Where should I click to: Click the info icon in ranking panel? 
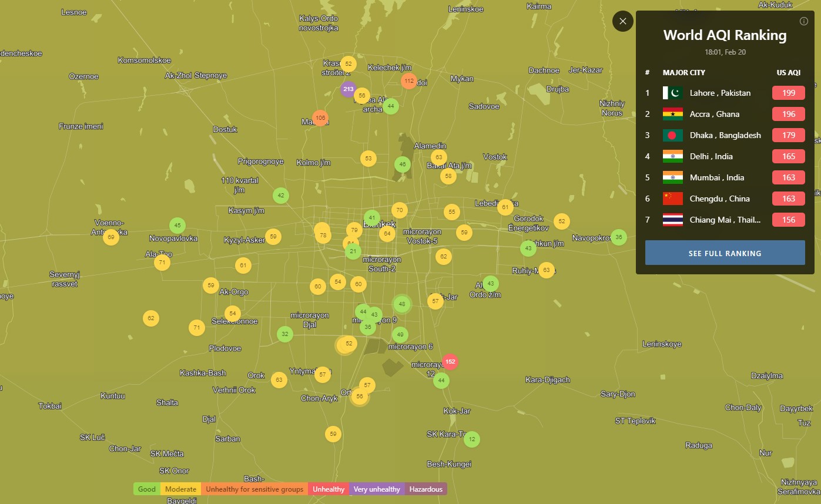coord(804,21)
